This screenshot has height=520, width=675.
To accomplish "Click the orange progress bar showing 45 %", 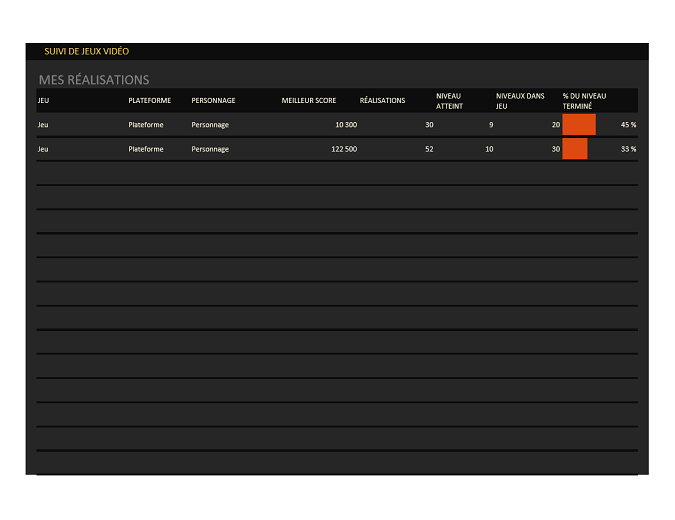I will pyautogui.click(x=579, y=125).
